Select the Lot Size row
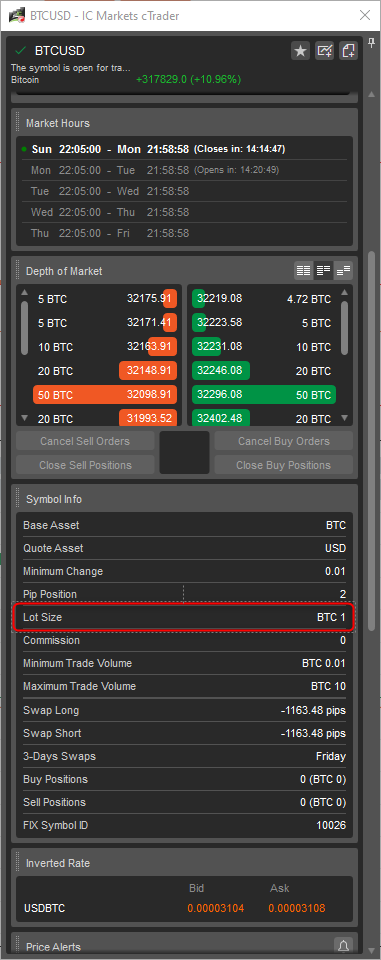381x960 pixels. click(x=184, y=617)
